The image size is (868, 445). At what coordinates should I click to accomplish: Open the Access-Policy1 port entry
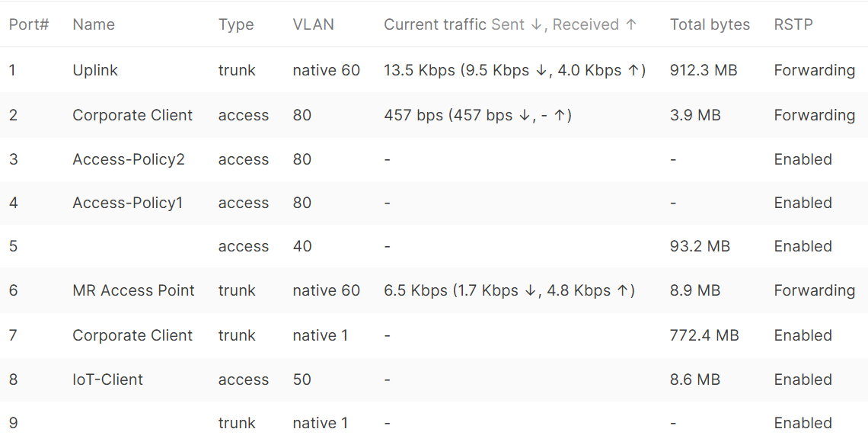pos(434,203)
